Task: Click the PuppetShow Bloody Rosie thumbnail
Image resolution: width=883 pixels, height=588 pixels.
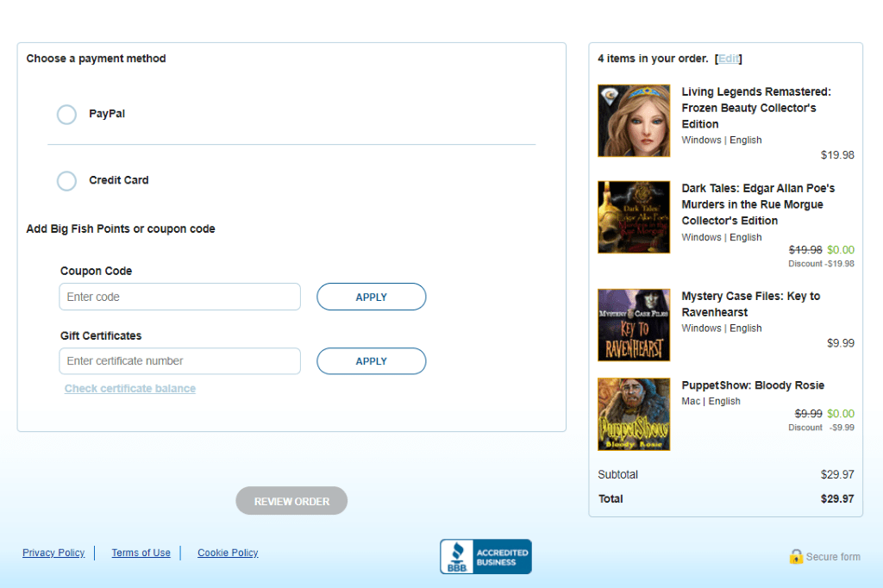Action: coord(634,414)
